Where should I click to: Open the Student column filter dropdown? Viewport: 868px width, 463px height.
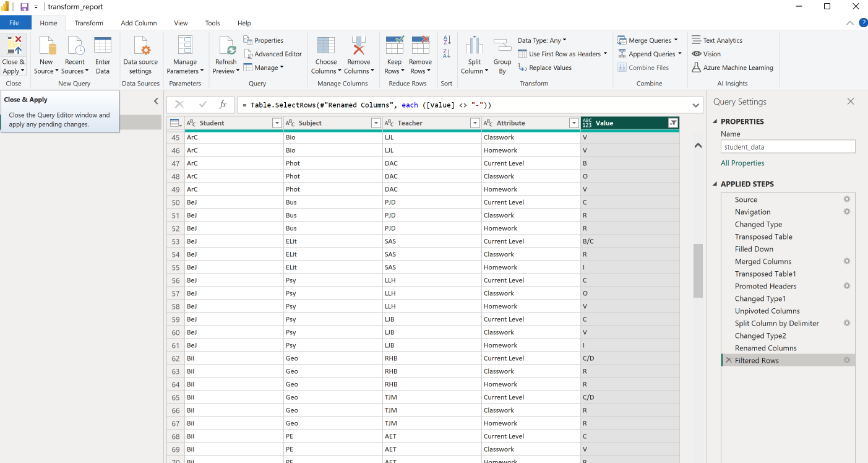[277, 123]
